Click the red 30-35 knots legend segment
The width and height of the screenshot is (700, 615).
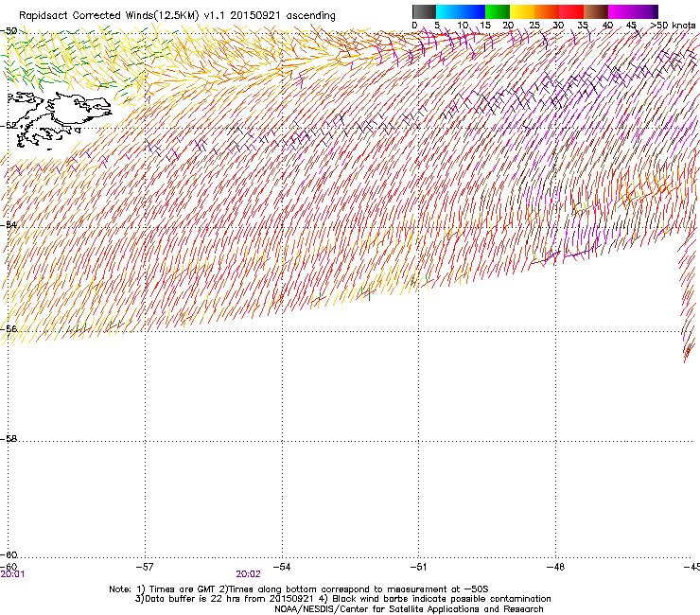click(x=571, y=11)
